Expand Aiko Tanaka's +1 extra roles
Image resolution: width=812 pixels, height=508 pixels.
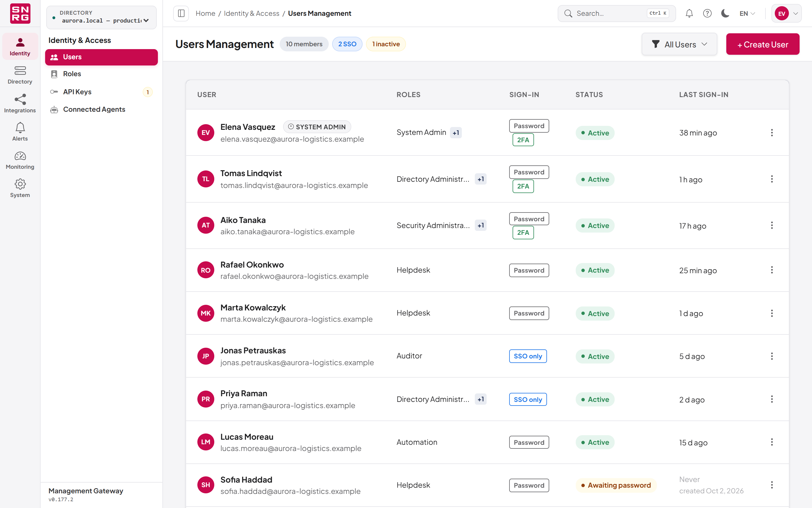point(481,225)
